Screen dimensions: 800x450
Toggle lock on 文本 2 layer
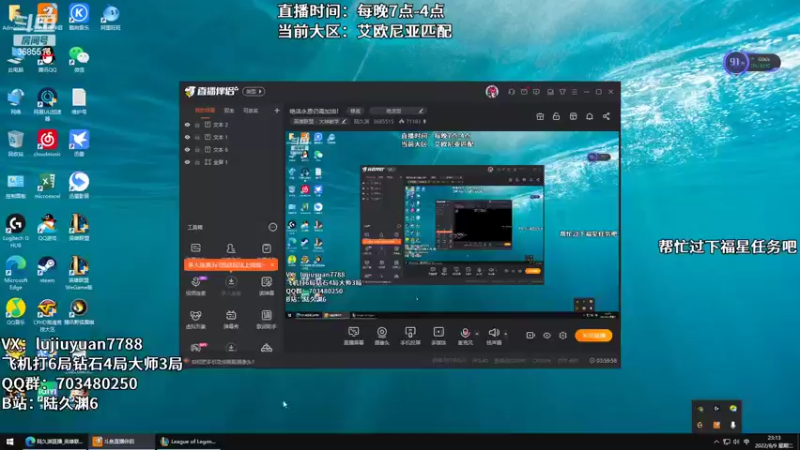tap(197, 124)
